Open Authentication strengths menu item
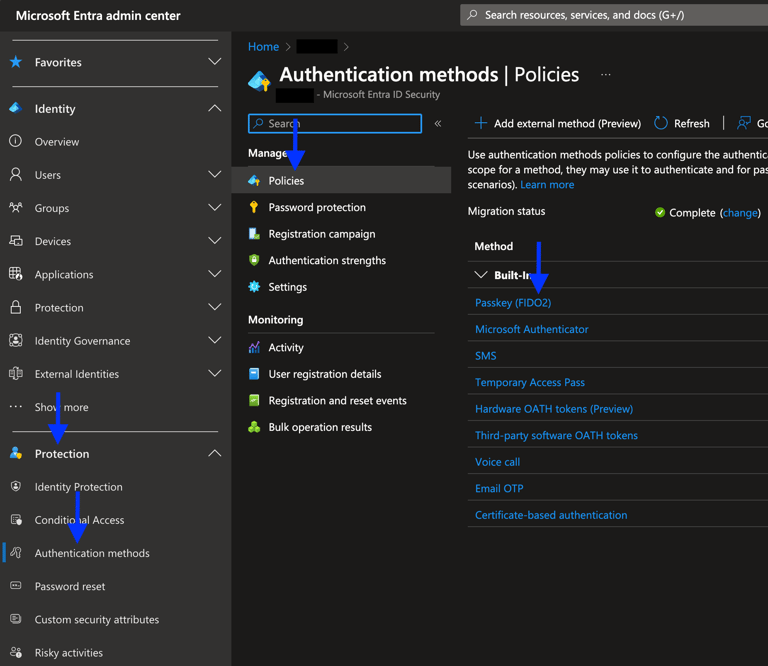This screenshot has height=666, width=768. click(x=327, y=261)
